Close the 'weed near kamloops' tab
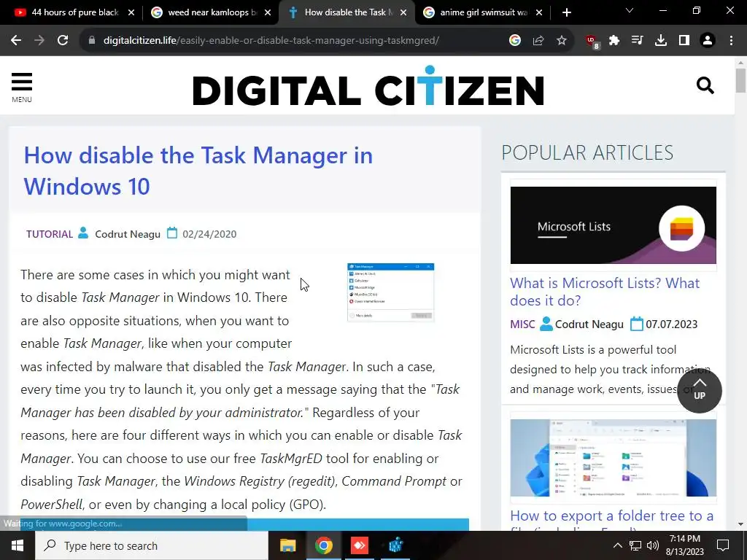 (x=268, y=13)
